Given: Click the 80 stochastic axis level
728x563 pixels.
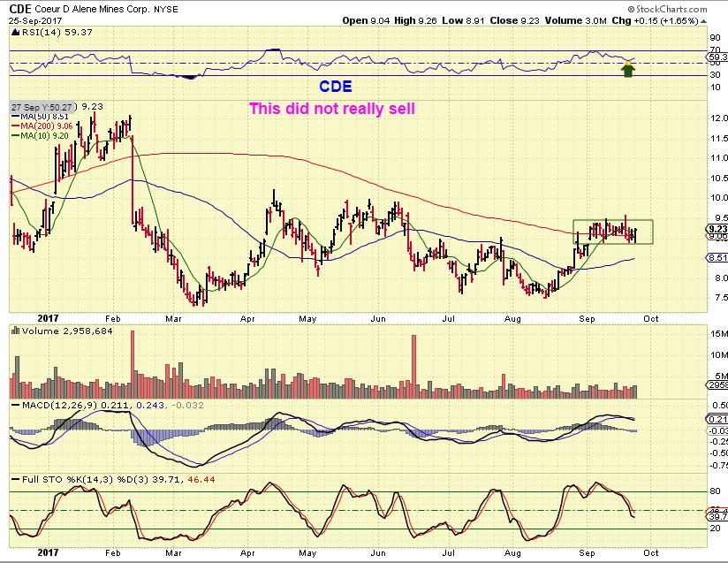Looking at the screenshot, I should tap(715, 491).
